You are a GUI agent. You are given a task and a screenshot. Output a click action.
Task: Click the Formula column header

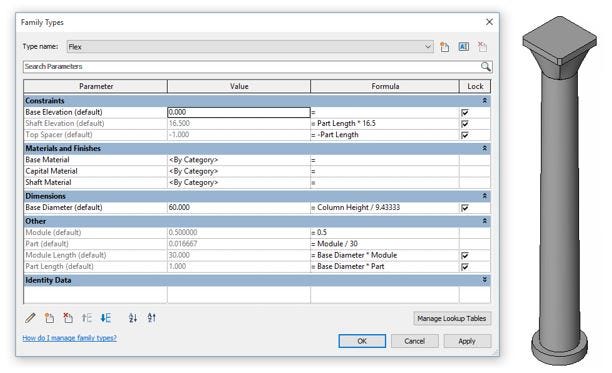click(x=385, y=86)
